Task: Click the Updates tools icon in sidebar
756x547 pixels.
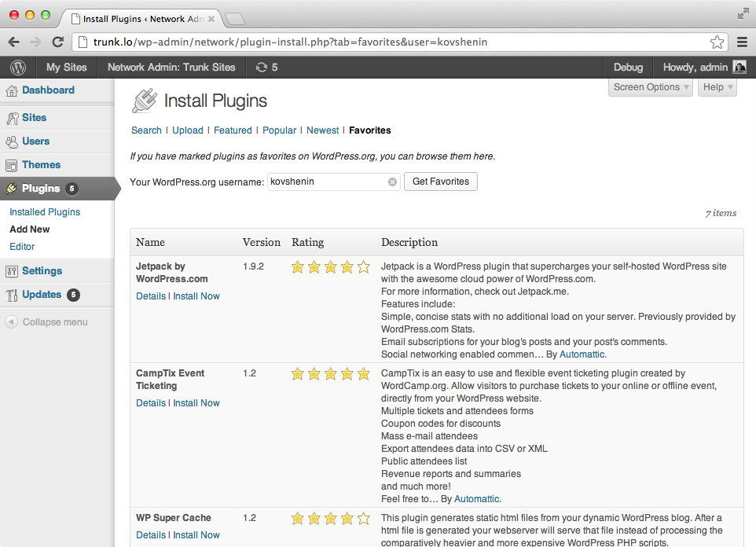Action: (12, 295)
